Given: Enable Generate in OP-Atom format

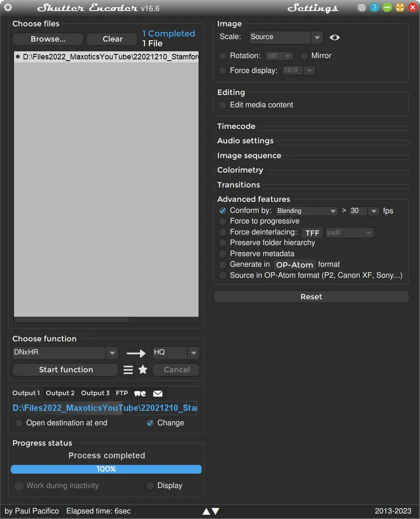Looking at the screenshot, I should click(223, 265).
